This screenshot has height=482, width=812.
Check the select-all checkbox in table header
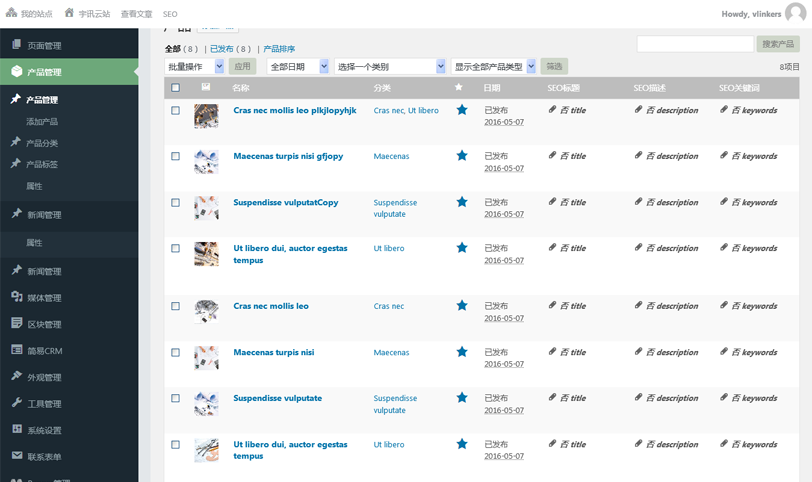point(176,87)
